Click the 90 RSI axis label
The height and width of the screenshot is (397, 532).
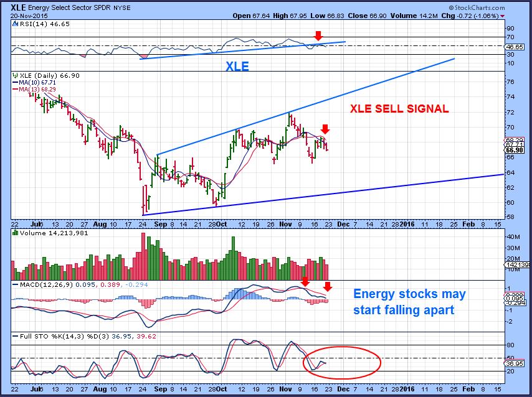point(511,28)
